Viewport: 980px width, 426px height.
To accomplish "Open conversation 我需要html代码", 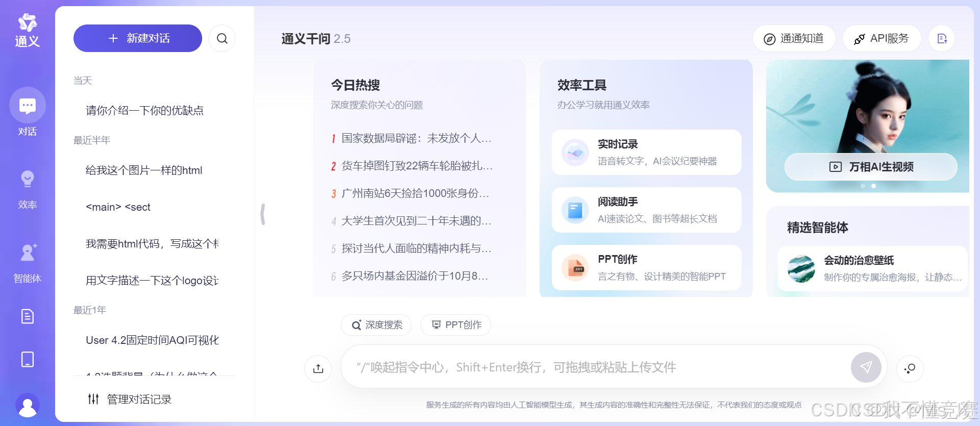I will pyautogui.click(x=152, y=244).
